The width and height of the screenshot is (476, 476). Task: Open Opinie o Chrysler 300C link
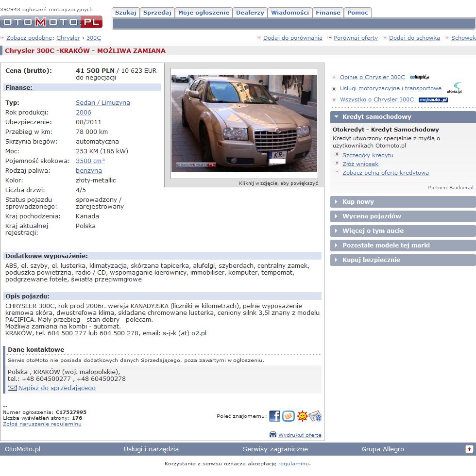373,77
